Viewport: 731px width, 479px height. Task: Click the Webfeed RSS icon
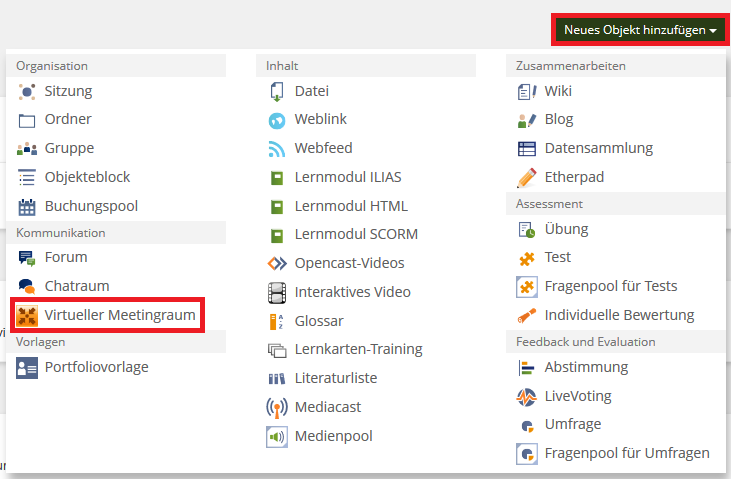277,149
